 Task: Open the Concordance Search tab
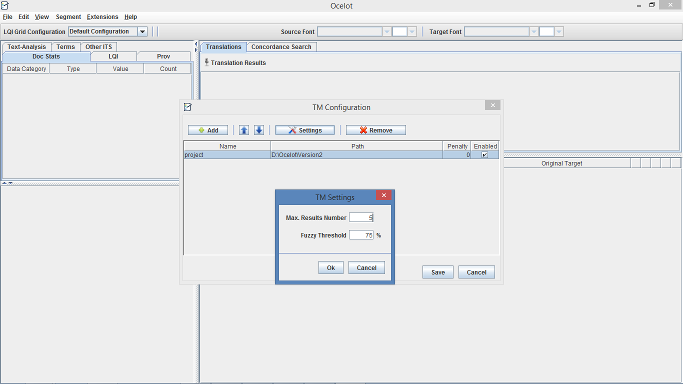(x=281, y=47)
